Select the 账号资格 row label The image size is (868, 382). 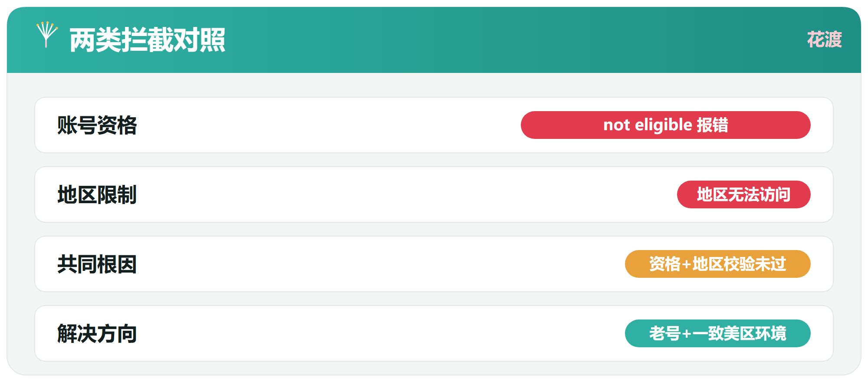point(97,125)
